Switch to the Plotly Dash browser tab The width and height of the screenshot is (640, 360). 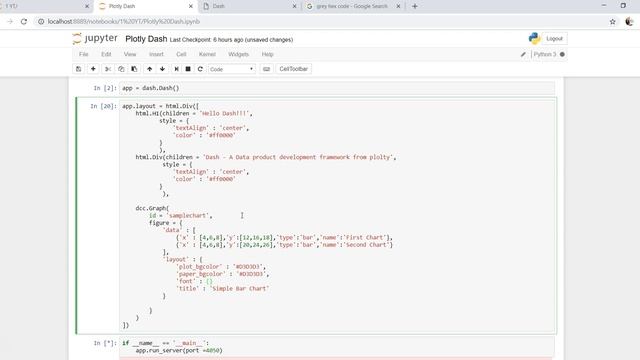146,6
